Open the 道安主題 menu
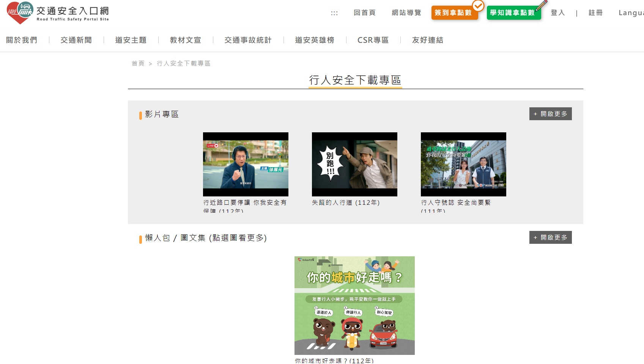644x364 pixels. pos(131,40)
